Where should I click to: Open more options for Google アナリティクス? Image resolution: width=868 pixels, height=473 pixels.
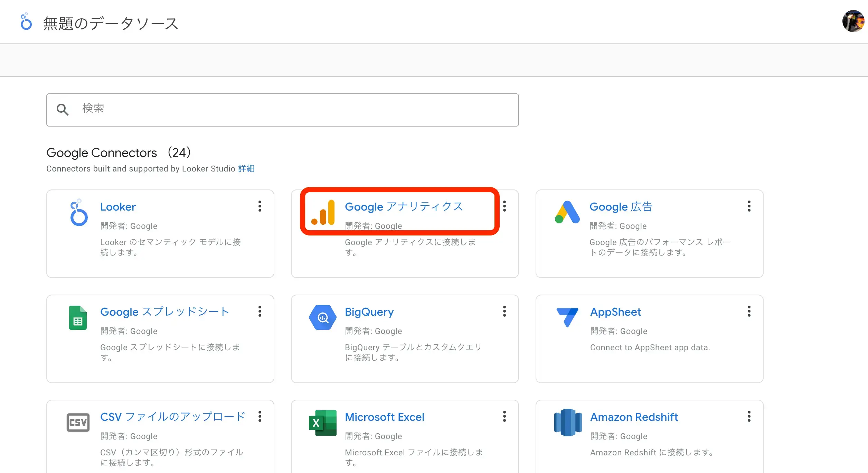tap(504, 206)
